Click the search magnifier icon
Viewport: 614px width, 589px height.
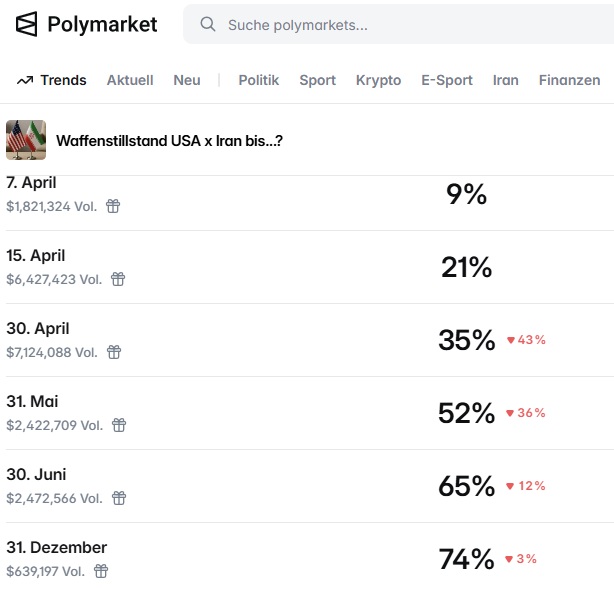point(208,24)
